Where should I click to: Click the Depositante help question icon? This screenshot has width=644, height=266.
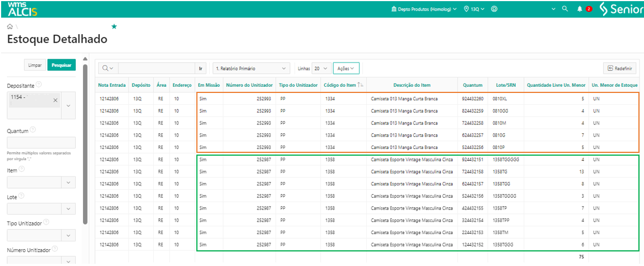pos(39,85)
